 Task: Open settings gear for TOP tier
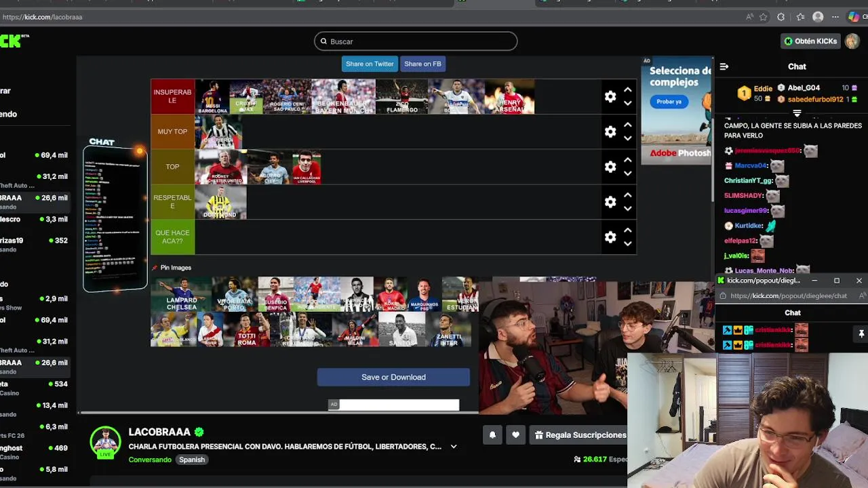point(610,167)
